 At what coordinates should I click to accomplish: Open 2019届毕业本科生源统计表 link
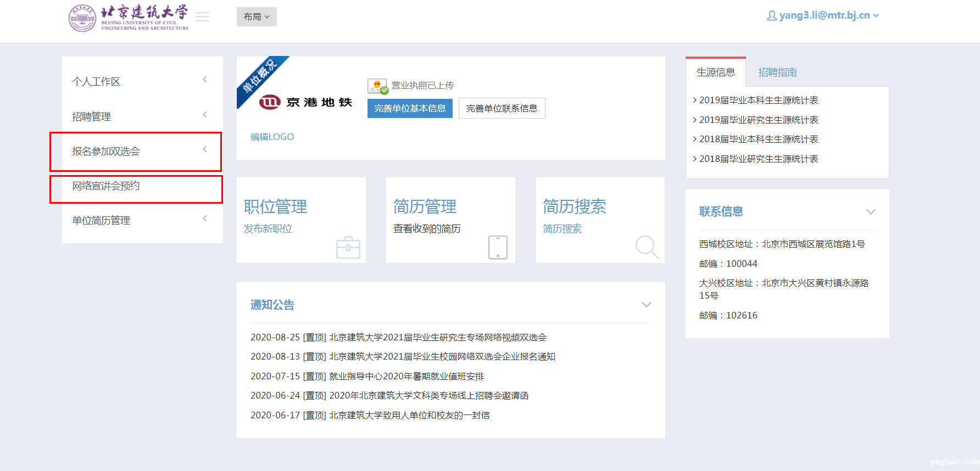[x=758, y=100]
